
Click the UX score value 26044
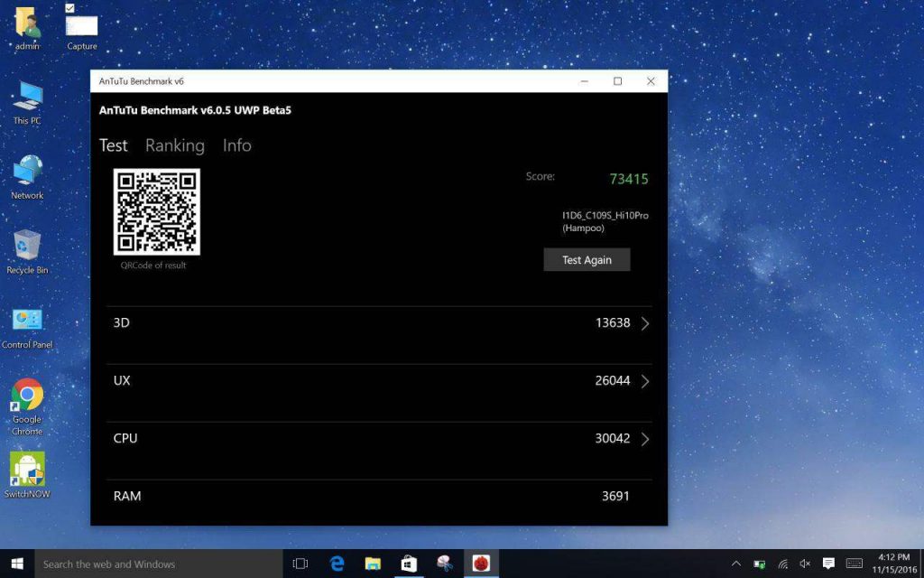click(x=613, y=380)
